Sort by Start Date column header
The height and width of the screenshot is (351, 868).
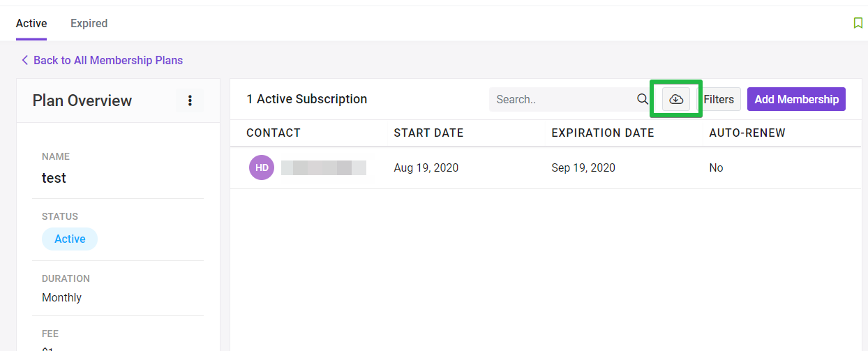coord(428,133)
